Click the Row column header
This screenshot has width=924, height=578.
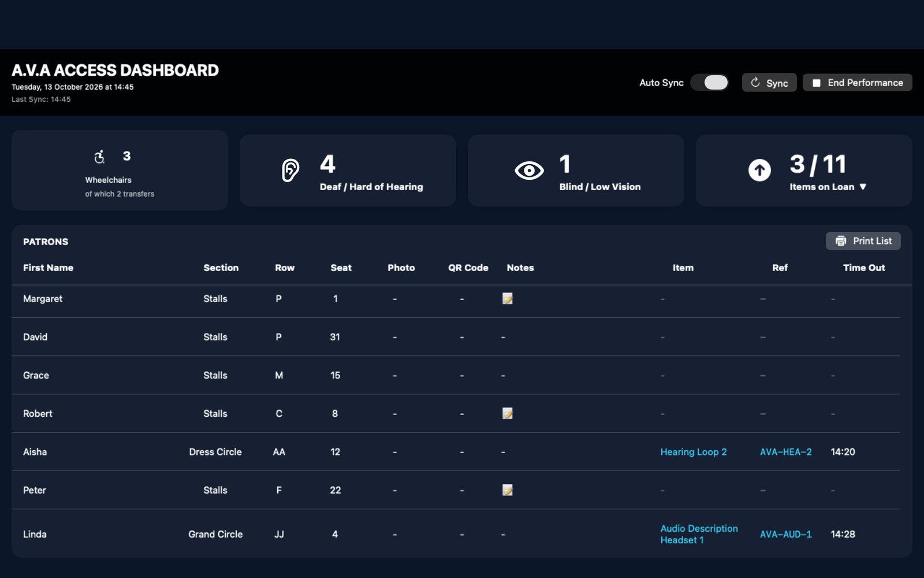coord(285,268)
